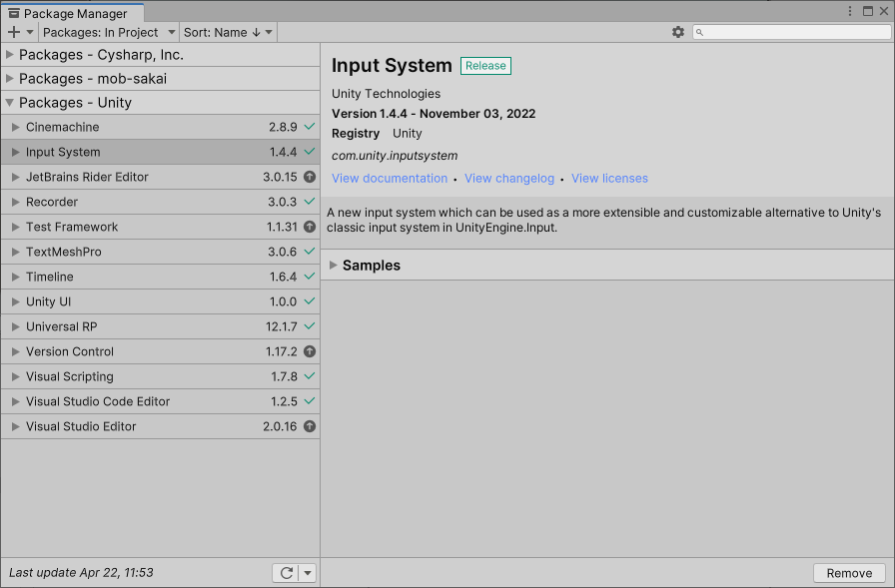Collapse Packages - Unity group
Image resolution: width=895 pixels, height=588 pixels.
point(10,103)
